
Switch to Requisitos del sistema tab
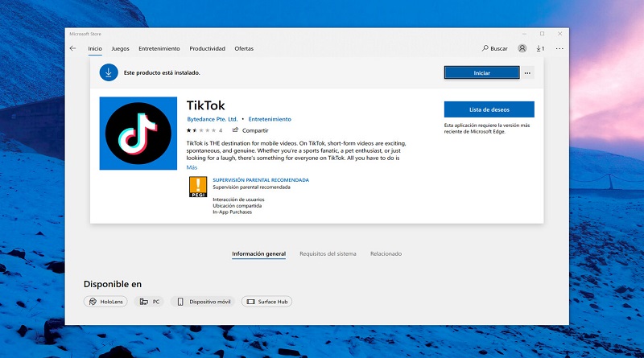pyautogui.click(x=328, y=253)
